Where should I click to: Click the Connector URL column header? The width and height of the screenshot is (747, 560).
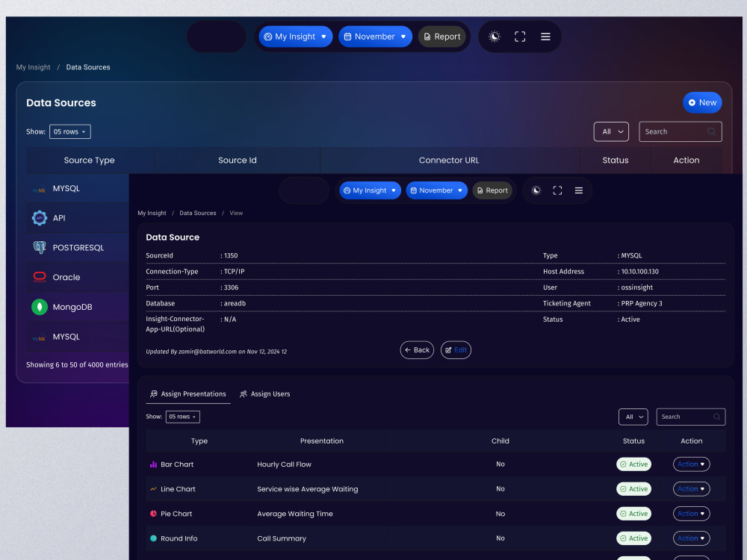[x=449, y=161]
